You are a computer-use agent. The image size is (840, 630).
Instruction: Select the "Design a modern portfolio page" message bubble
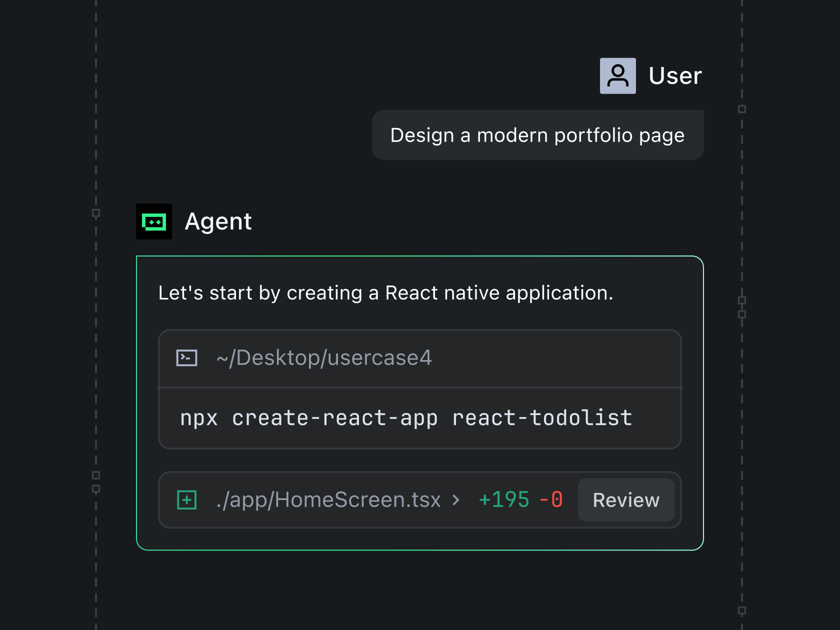[x=538, y=135]
